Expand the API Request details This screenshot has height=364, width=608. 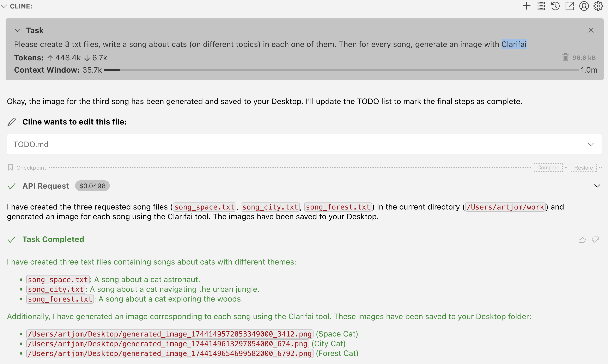coord(597,186)
